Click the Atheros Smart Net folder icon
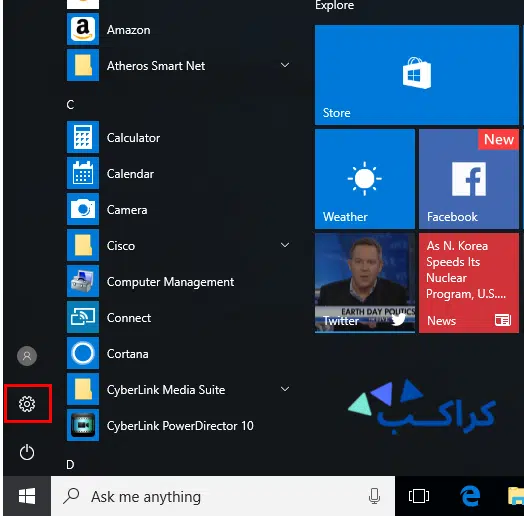Screen dimensions: 524x516 [x=83, y=65]
